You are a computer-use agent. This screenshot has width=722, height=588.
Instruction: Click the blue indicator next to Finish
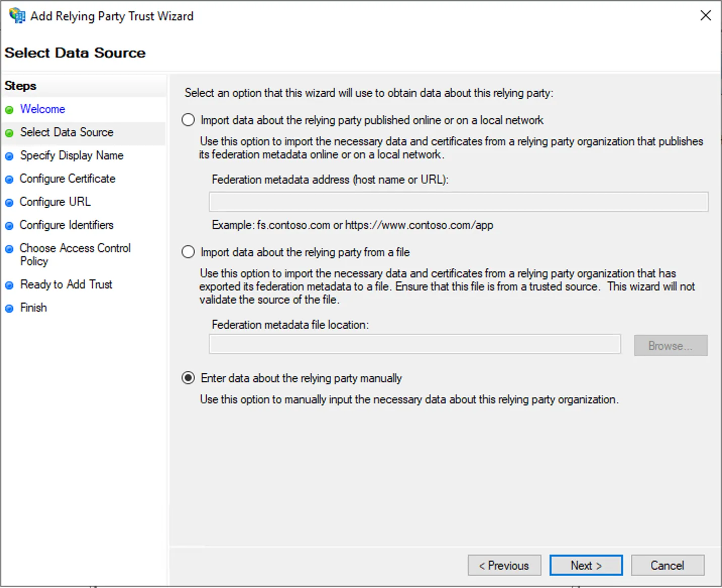[x=10, y=308]
